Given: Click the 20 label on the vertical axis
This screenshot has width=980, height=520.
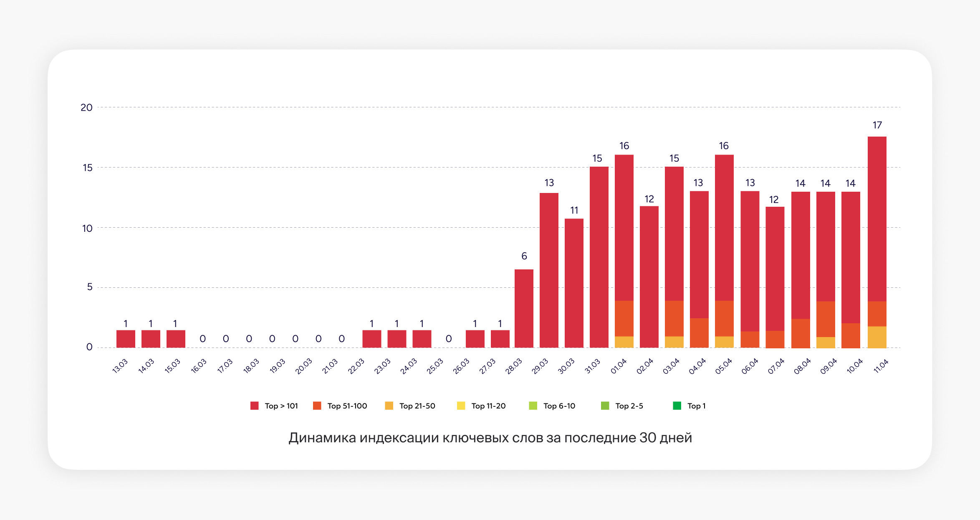Looking at the screenshot, I should click(86, 108).
